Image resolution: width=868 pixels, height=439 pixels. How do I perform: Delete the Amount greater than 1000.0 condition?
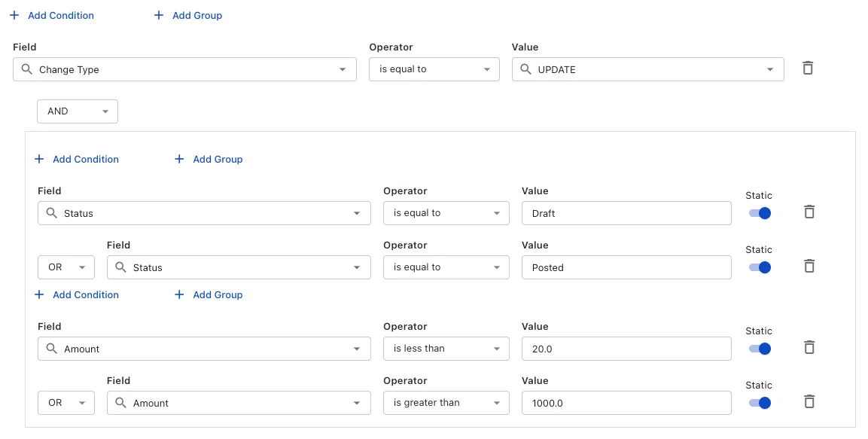[809, 401]
